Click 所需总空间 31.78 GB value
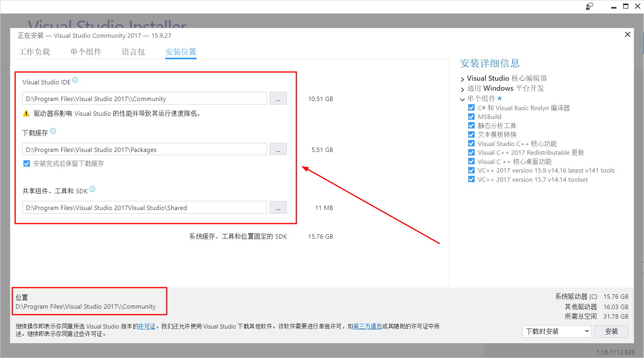 (616, 316)
